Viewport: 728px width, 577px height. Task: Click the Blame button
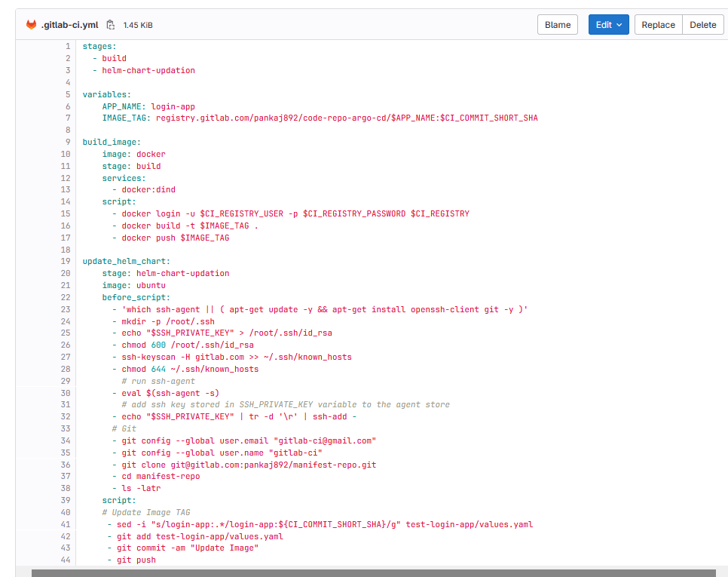557,24
